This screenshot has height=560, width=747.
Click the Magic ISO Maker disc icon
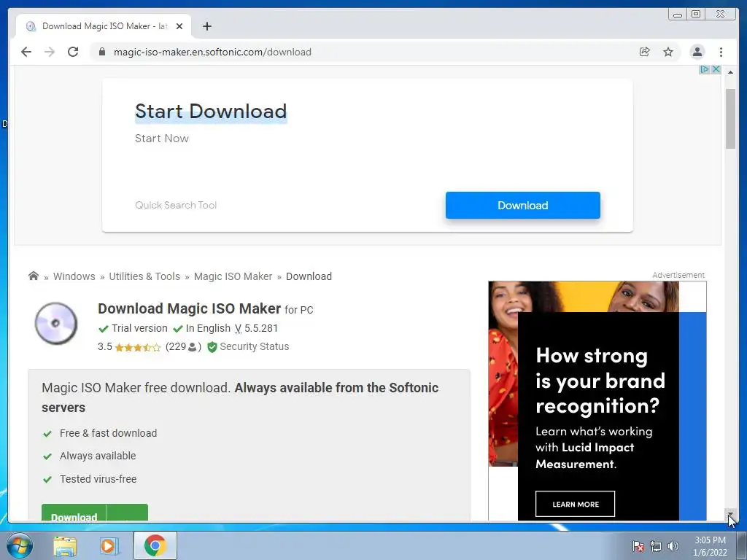56,323
